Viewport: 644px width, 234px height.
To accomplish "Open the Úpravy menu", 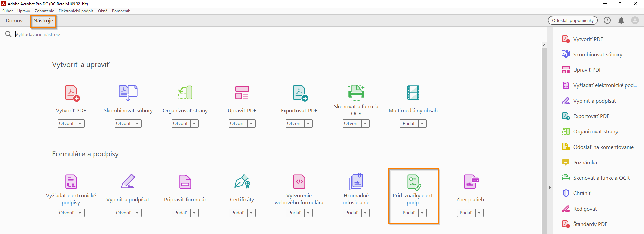I will point(24,11).
